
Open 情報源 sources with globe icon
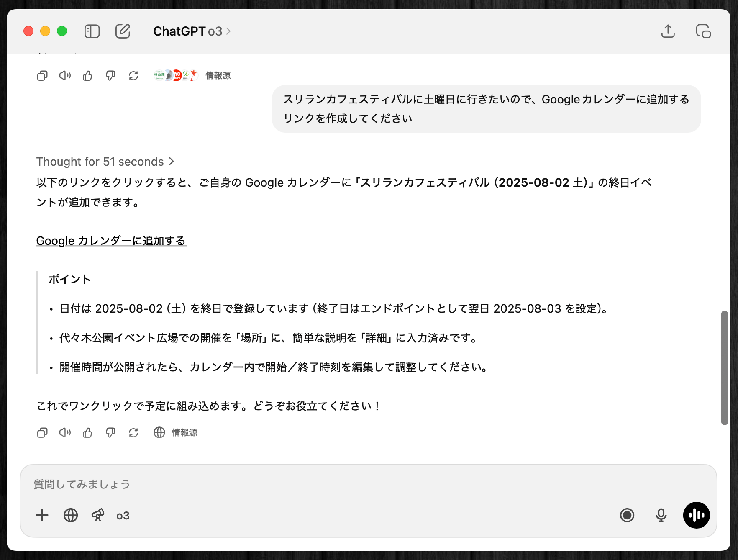click(x=176, y=432)
